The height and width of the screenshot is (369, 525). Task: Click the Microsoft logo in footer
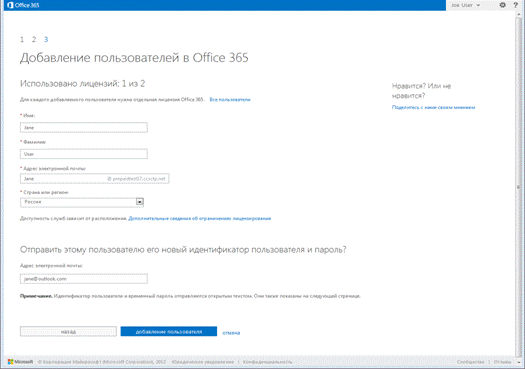[20, 362]
